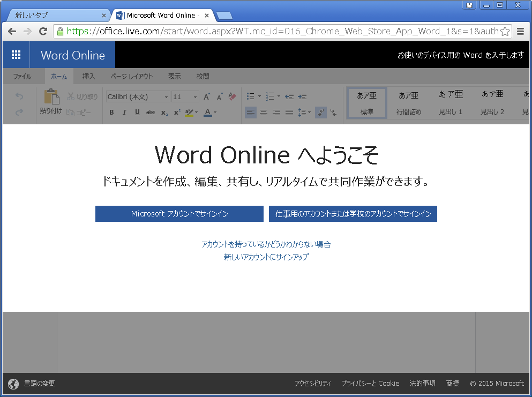Open the app launcher grid icon

coord(16,54)
